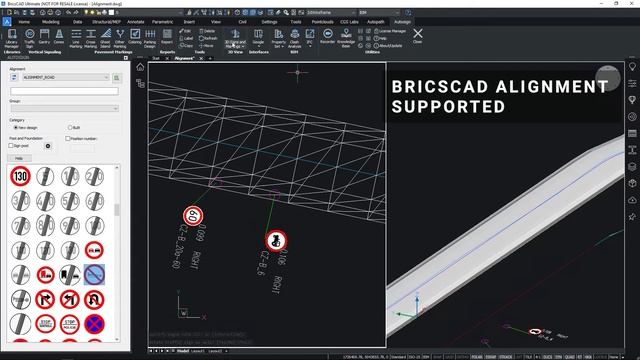
Task: Select the blue no-stopping sign thumbnail
Action: (x=94, y=324)
